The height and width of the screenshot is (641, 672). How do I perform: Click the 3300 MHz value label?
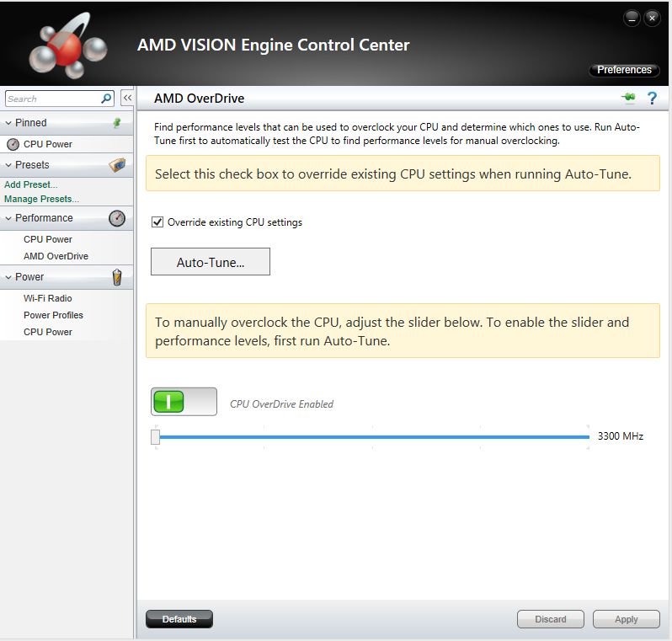click(620, 436)
